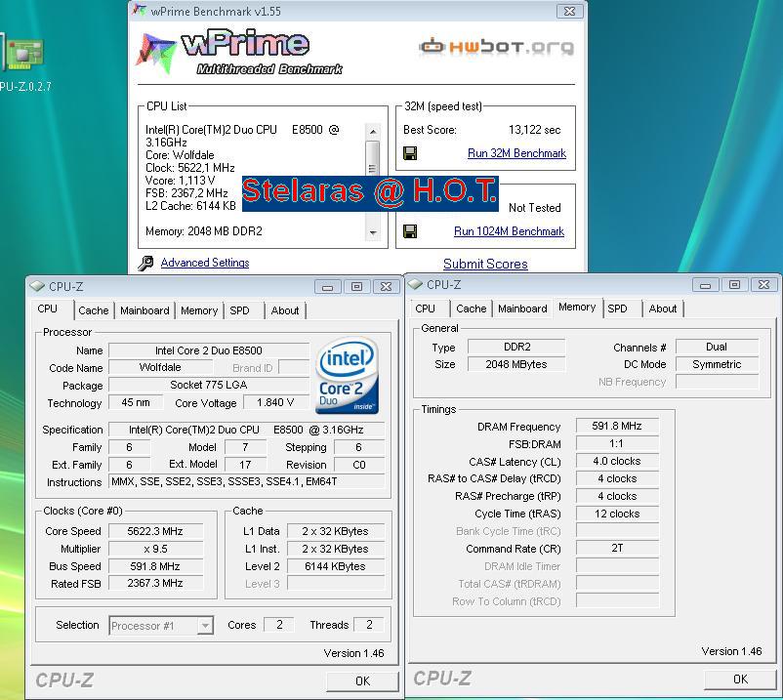Select CPU tab in left CPU-Z window
783x700 pixels.
tap(48, 309)
